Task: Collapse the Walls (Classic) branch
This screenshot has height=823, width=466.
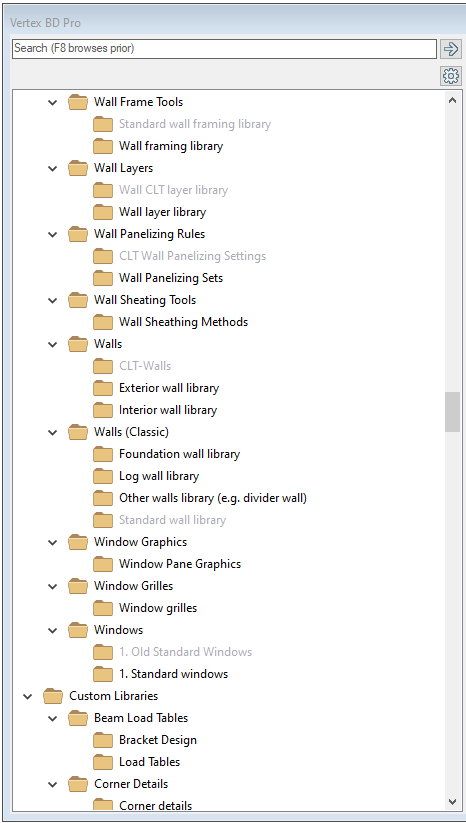Action: coord(52,432)
